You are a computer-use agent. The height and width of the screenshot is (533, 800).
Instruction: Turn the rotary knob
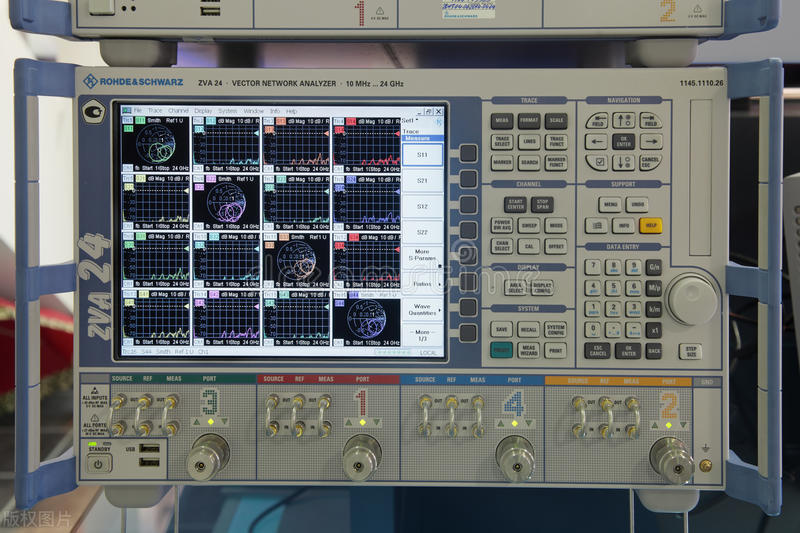click(692, 299)
